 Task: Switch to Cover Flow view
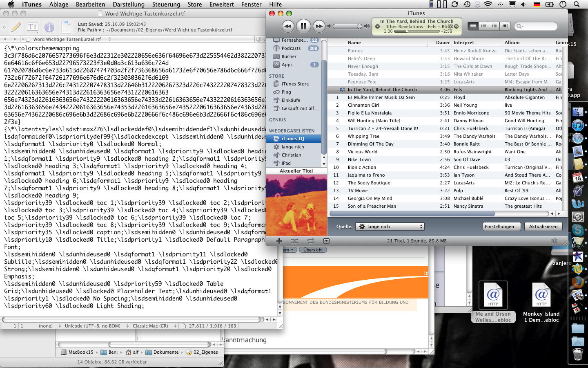505,26
